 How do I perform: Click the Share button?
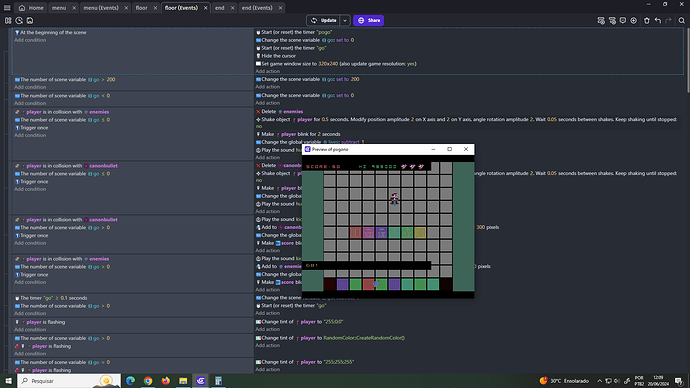tap(368, 20)
